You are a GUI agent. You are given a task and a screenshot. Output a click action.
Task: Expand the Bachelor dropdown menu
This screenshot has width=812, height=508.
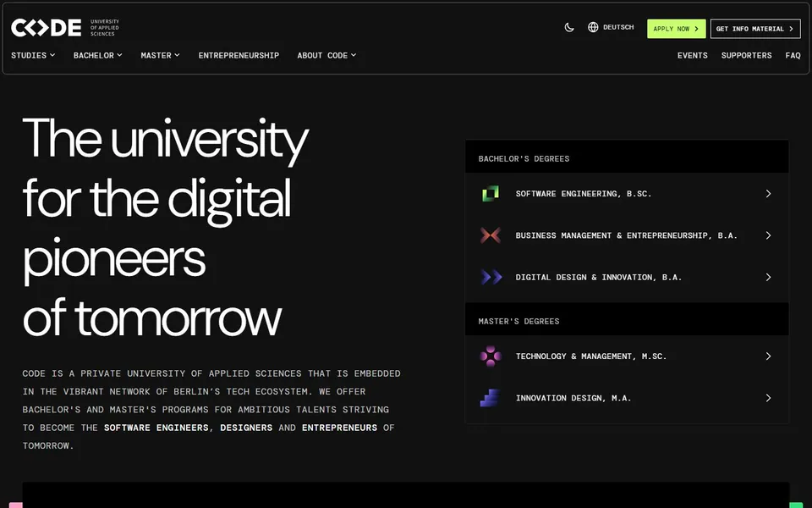pos(98,55)
